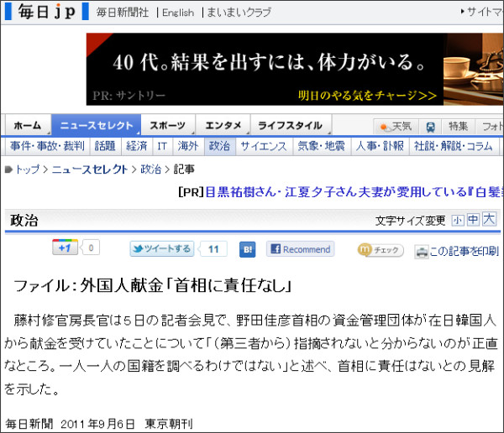Select the 経済 subcategory
Viewport: 504px width, 433px height.
pyautogui.click(x=137, y=146)
